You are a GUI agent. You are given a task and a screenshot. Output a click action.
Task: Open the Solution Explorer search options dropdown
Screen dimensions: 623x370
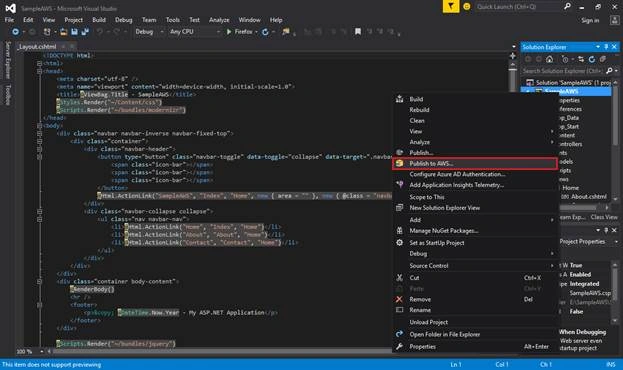pyautogui.click(x=616, y=71)
